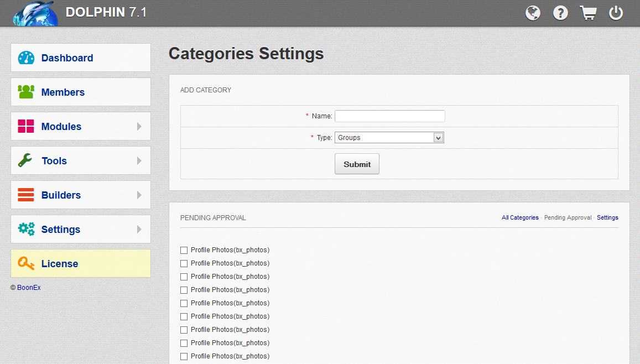Log out using the power icon

(x=616, y=13)
